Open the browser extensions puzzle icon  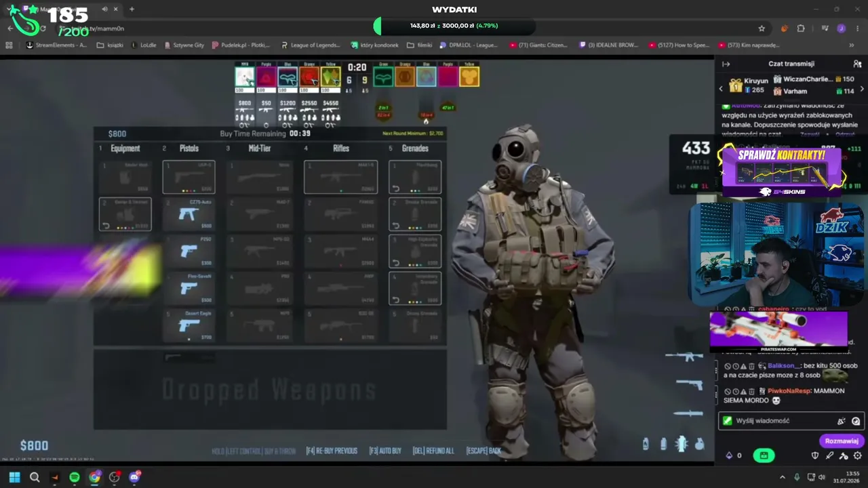[801, 28]
